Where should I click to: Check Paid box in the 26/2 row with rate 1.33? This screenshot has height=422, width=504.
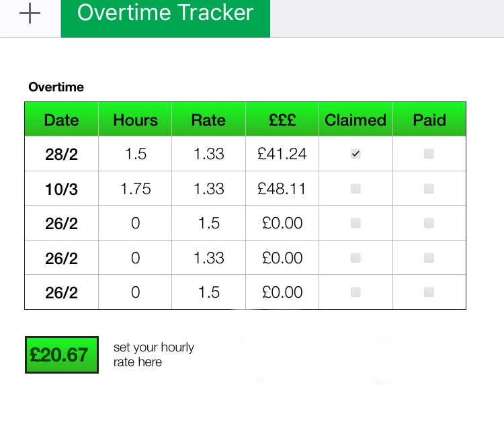[429, 258]
